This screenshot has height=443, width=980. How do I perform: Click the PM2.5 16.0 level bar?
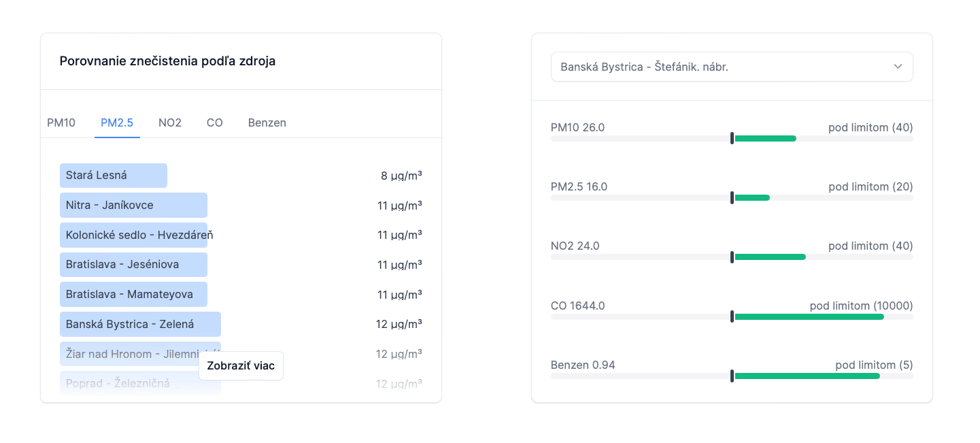(732, 198)
